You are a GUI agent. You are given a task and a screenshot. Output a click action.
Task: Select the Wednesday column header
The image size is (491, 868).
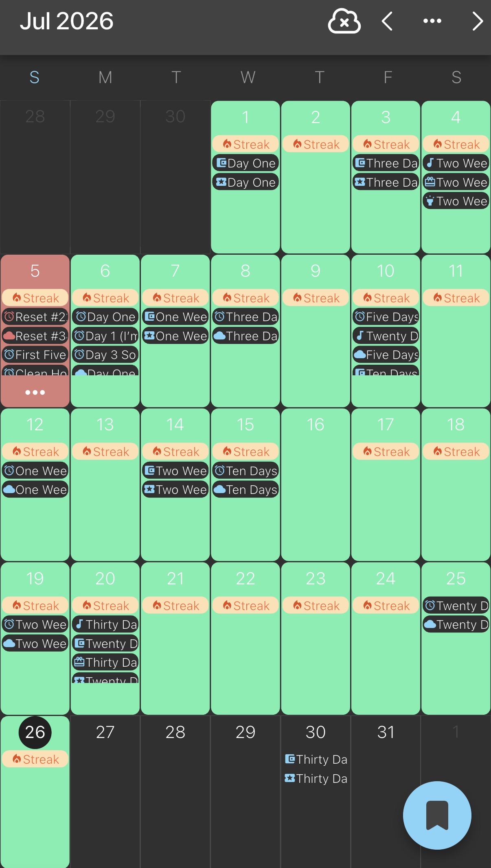coord(248,77)
